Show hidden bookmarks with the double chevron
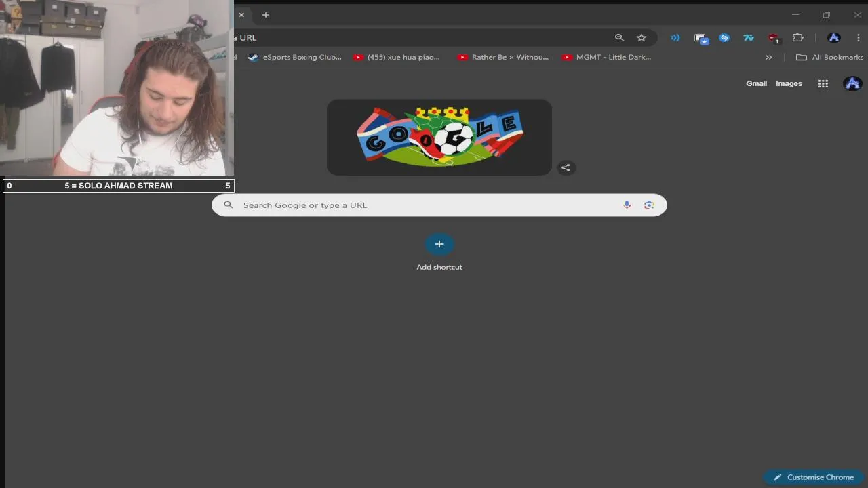This screenshot has width=868, height=488. (769, 58)
